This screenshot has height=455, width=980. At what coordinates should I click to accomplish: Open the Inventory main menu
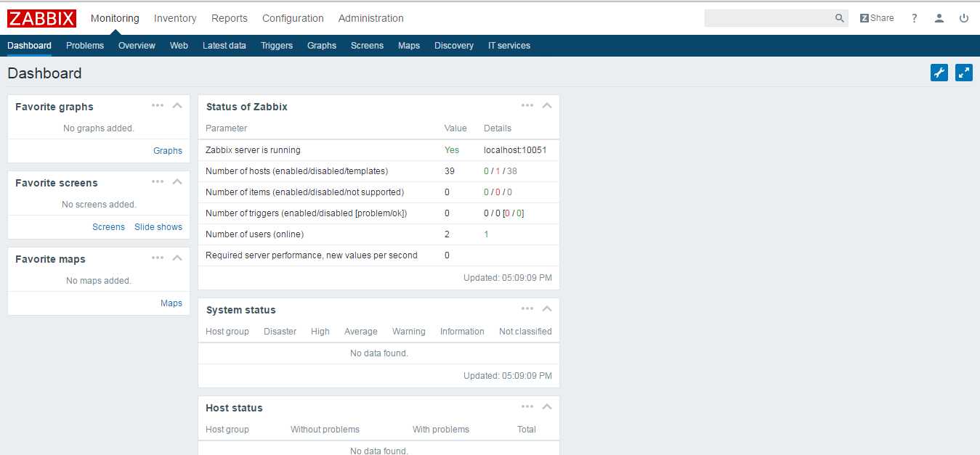tap(175, 18)
